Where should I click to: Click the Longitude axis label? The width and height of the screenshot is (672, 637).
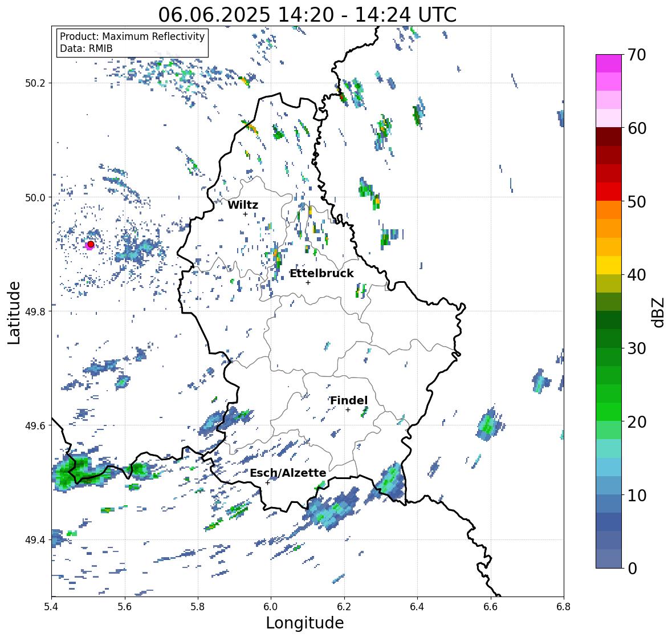(305, 623)
